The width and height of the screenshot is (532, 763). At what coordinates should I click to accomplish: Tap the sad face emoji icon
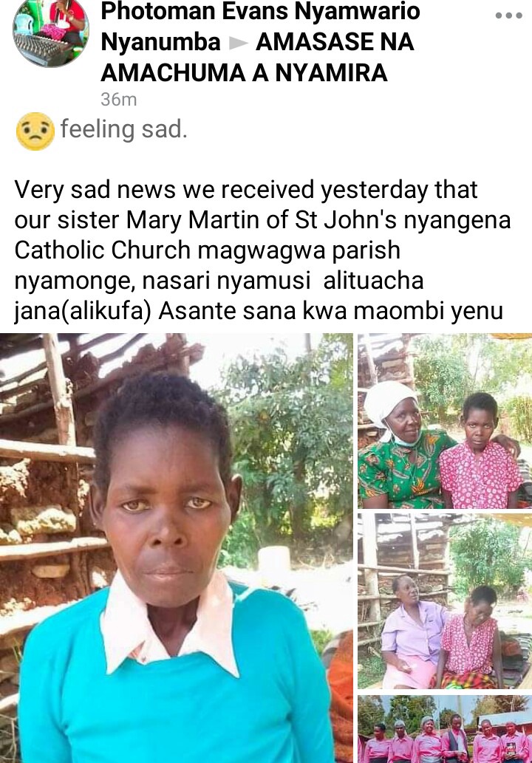[35, 131]
